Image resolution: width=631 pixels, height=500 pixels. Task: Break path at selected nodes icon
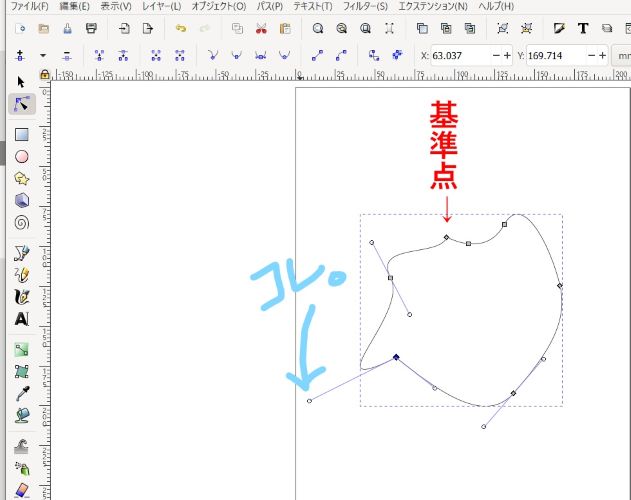coord(123,55)
